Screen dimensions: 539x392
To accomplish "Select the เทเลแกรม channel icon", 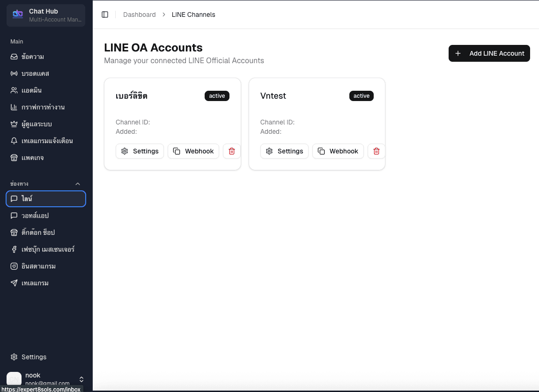I will tap(14, 283).
